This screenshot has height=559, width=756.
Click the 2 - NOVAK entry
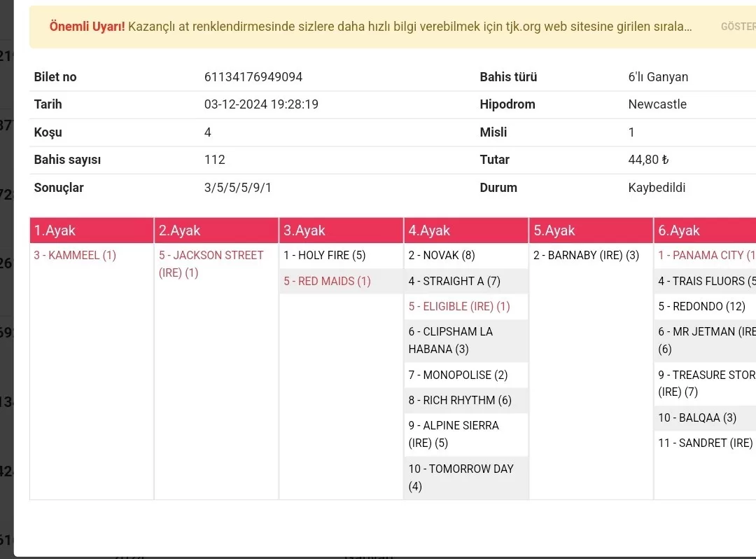click(441, 256)
